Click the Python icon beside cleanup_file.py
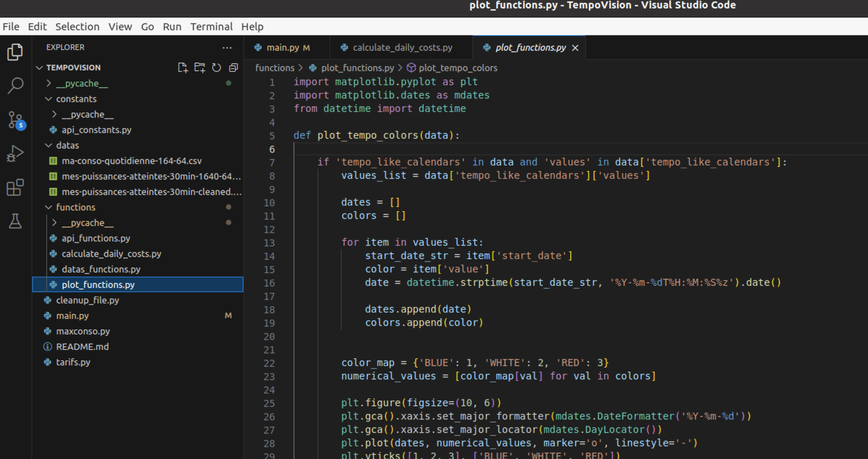The height and width of the screenshot is (459, 868). coord(48,300)
